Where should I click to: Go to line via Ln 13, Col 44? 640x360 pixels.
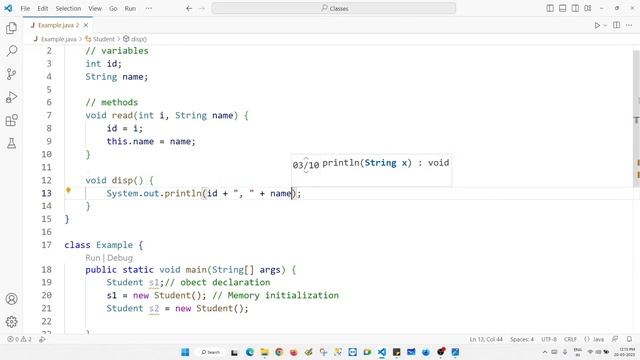point(486,339)
